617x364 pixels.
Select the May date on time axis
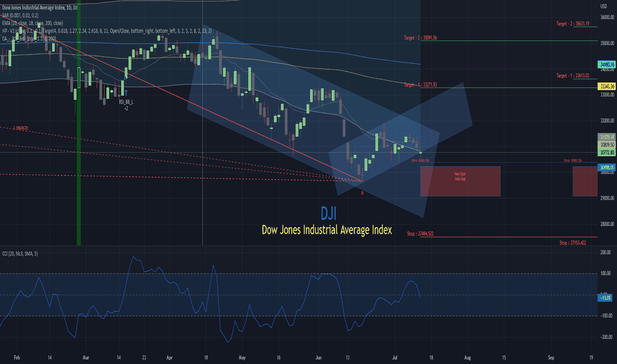[x=242, y=357]
